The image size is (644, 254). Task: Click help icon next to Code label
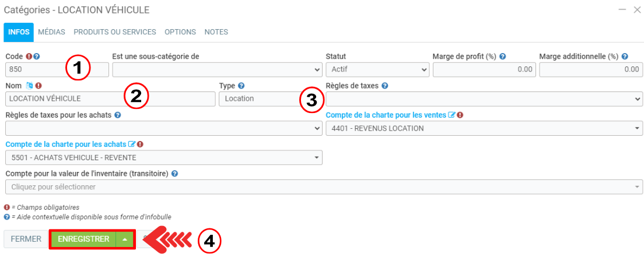point(36,57)
